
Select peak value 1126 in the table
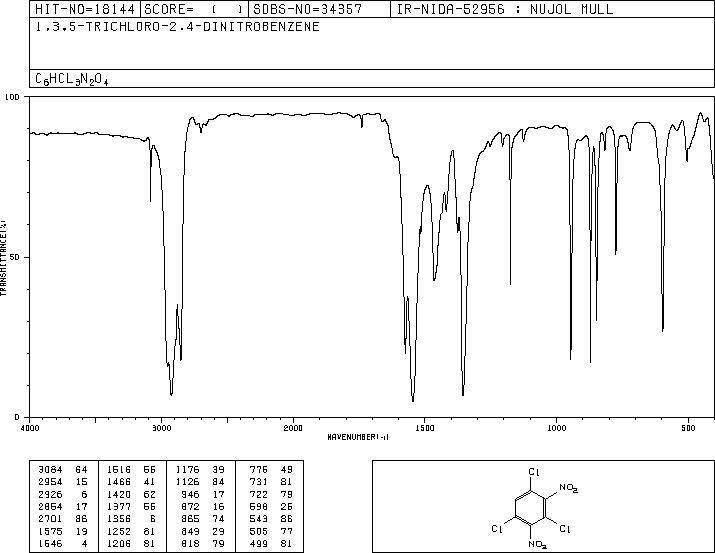click(187, 482)
